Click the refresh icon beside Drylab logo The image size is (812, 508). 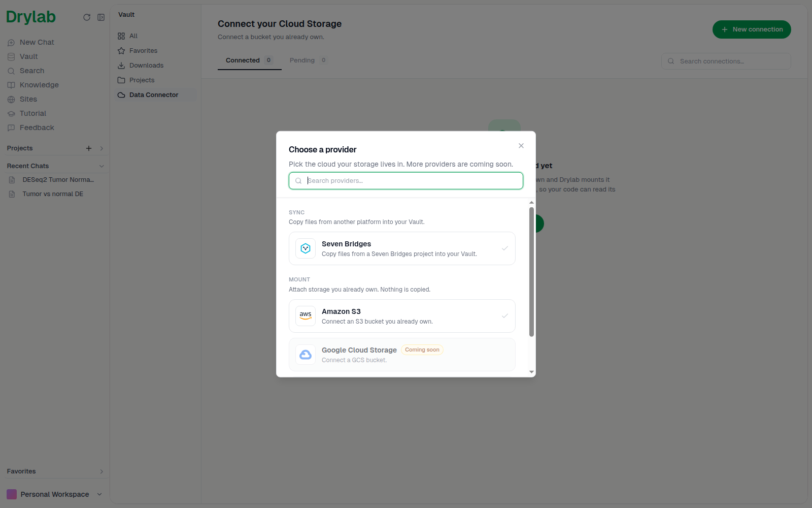tap(87, 17)
